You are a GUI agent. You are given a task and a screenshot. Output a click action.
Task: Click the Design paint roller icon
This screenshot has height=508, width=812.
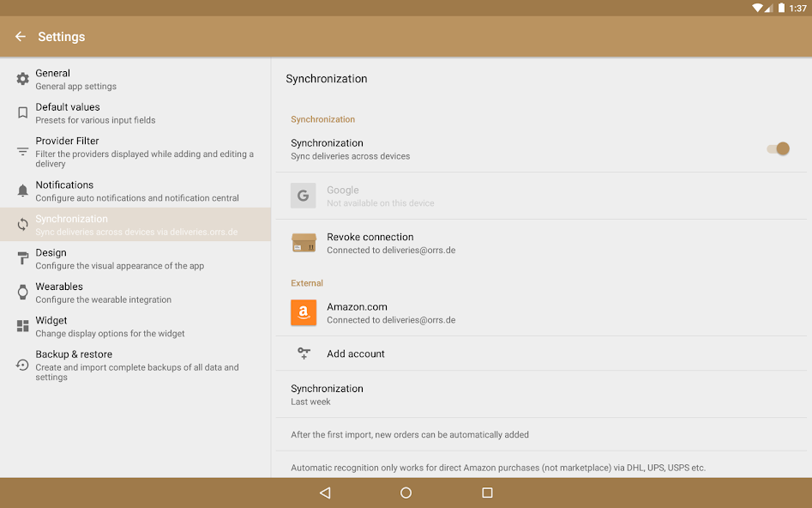coord(23,258)
